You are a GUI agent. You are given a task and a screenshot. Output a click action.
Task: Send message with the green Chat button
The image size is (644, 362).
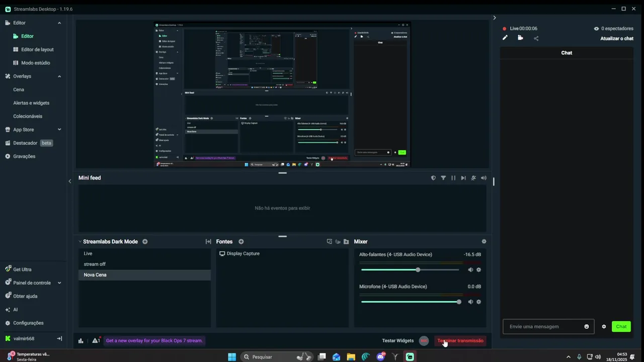pos(621,326)
